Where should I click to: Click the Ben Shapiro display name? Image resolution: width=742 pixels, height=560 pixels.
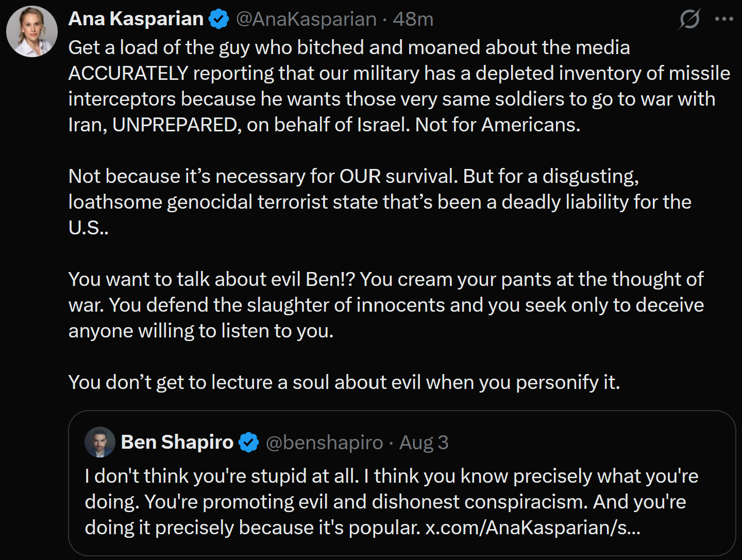tap(177, 443)
